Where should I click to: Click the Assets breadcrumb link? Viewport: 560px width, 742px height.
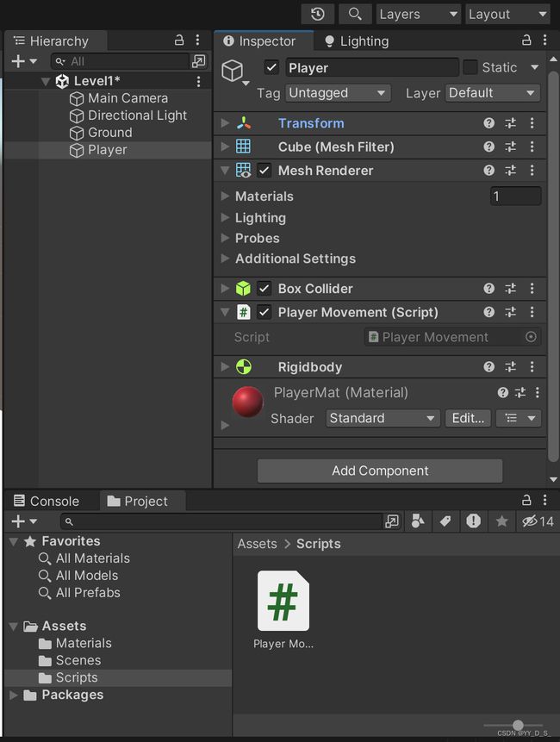[257, 544]
